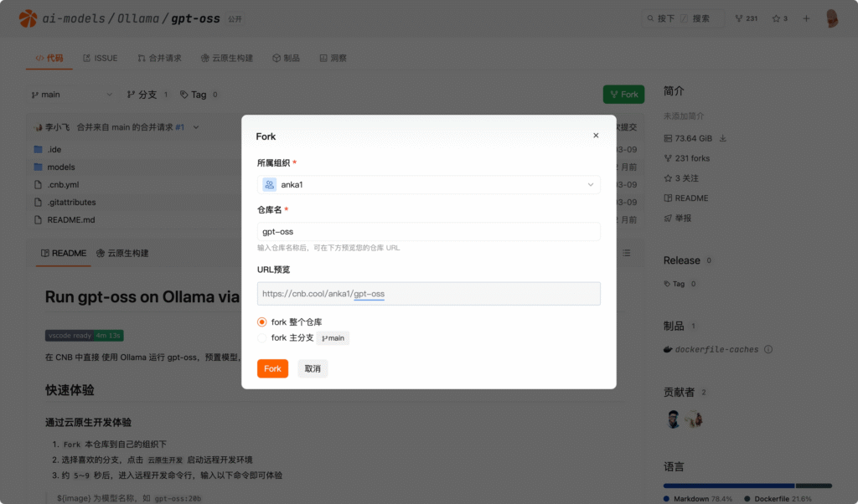Image resolution: width=858 pixels, height=504 pixels.
Task: Open the 所属组织 anka1 dropdown
Action: pyautogui.click(x=428, y=185)
